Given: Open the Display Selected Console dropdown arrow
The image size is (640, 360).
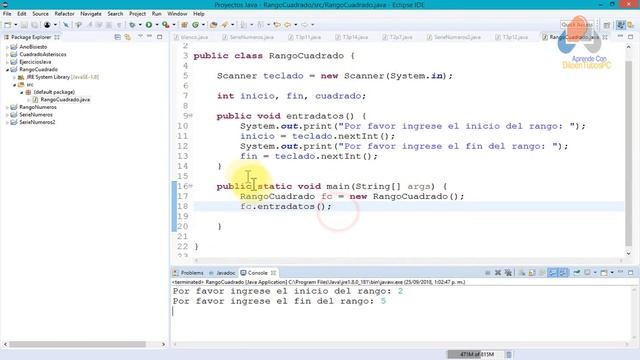Looking at the screenshot, I should pos(595,273).
